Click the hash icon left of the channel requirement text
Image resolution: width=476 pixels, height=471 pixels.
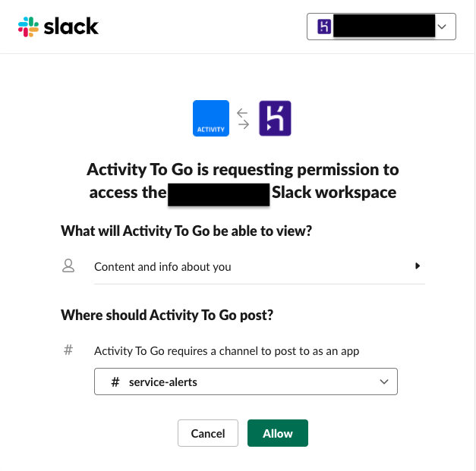(x=68, y=350)
